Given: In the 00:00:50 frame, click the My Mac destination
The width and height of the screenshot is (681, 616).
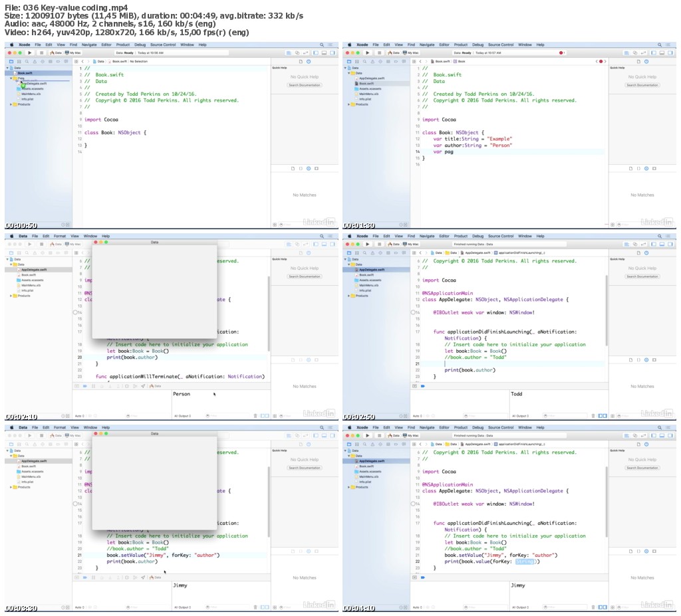Looking at the screenshot, I should click(x=73, y=53).
